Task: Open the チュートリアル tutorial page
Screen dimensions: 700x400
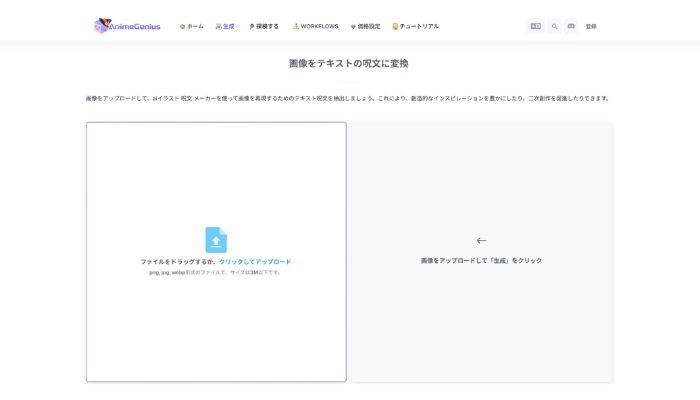Action: [x=419, y=26]
